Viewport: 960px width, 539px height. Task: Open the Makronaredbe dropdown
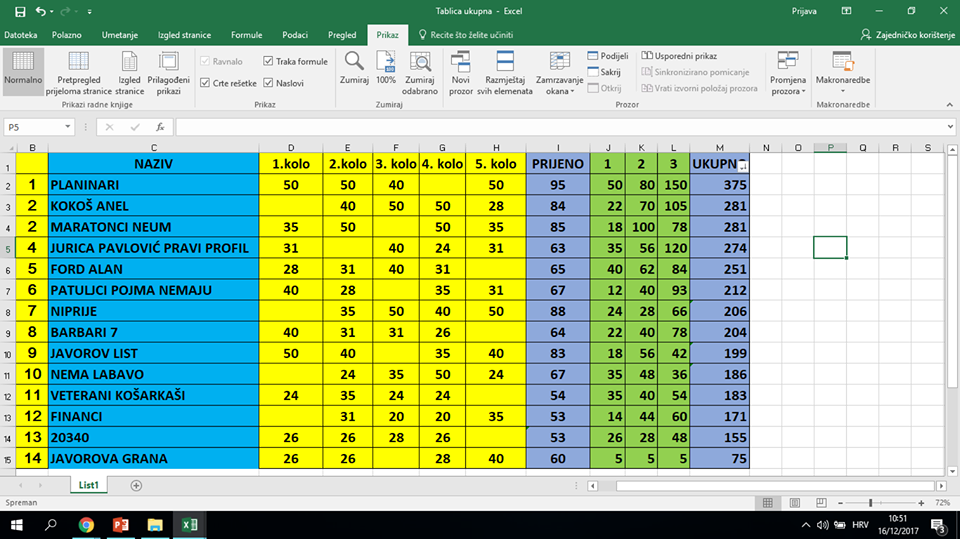[x=843, y=72]
